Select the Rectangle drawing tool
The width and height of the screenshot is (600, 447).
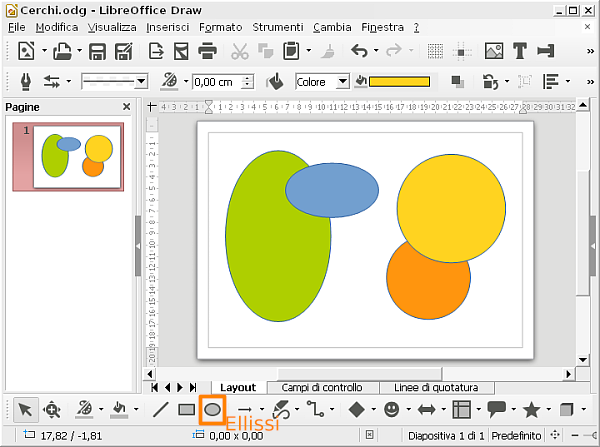tap(186, 409)
